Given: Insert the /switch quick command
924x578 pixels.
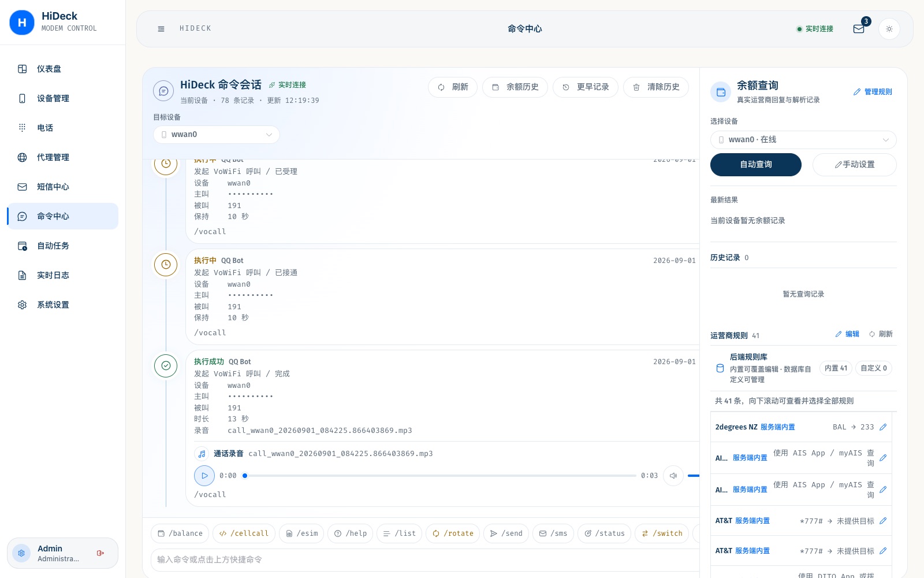Looking at the screenshot, I should click(662, 533).
